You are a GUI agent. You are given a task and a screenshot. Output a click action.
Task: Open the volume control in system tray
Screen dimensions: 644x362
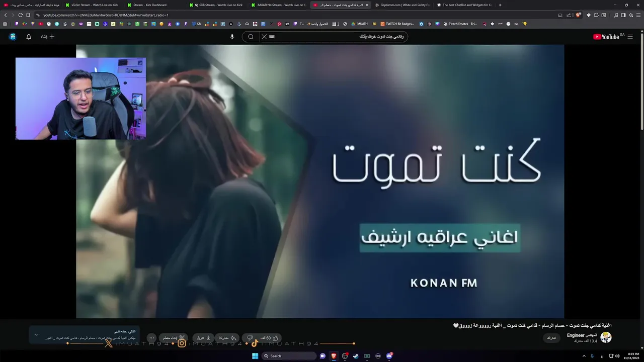pyautogui.click(x=617, y=356)
